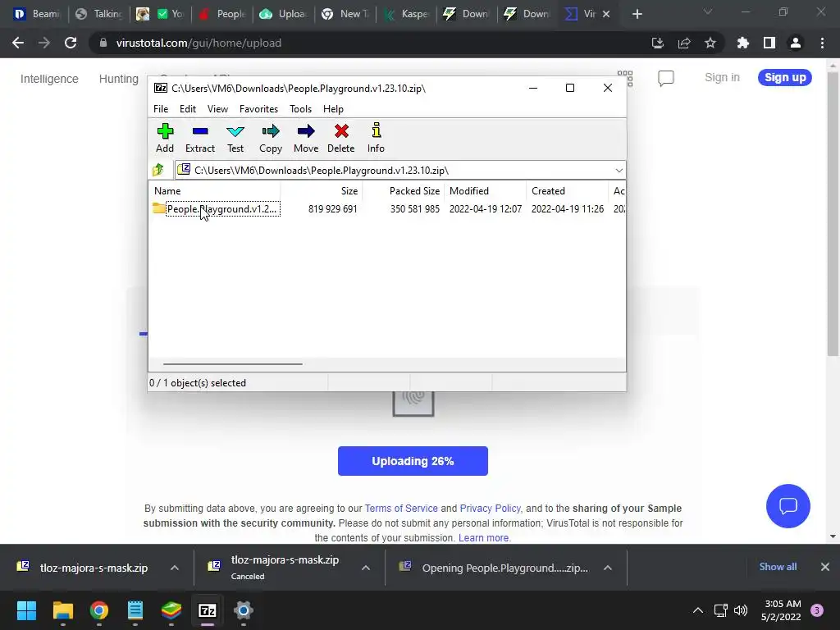This screenshot has width=840, height=630.
Task: Click install app icon in address bar
Action: [x=657, y=43]
